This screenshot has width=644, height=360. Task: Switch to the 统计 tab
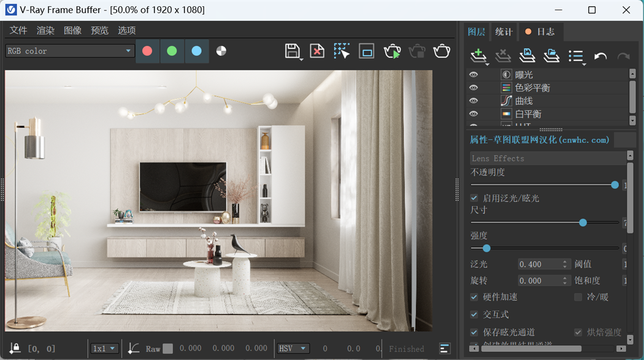[x=504, y=32]
